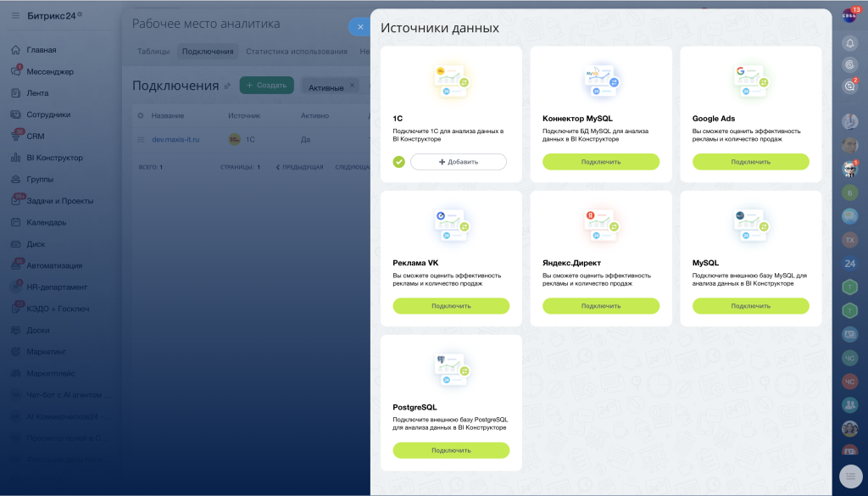Viewport: 868px width, 496px height.
Task: Click Подключить on the MySQL card
Action: click(751, 306)
